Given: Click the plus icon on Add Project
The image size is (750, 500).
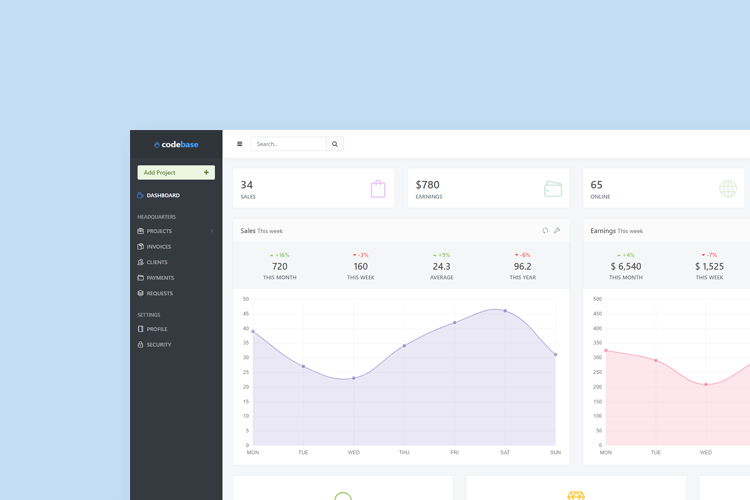Looking at the screenshot, I should (206, 173).
